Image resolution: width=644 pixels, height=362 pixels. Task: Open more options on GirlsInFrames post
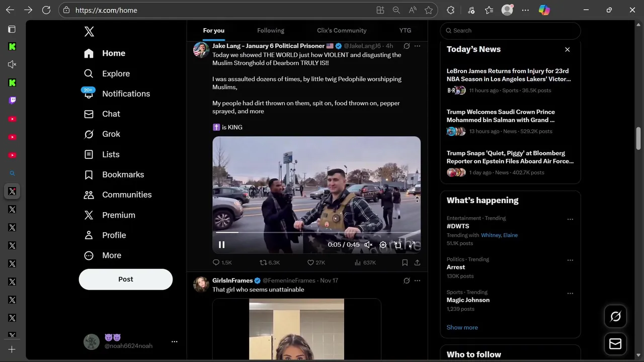pyautogui.click(x=417, y=281)
